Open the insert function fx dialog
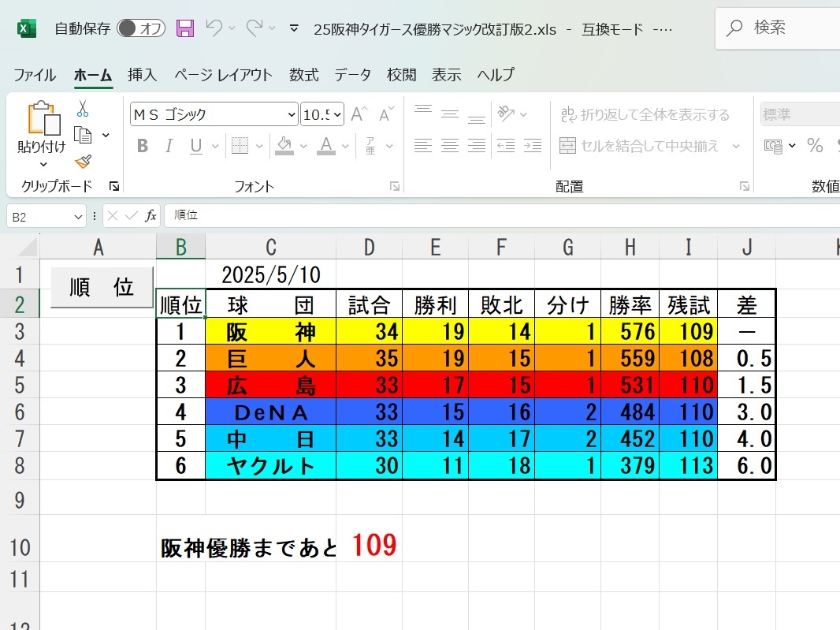 [151, 215]
